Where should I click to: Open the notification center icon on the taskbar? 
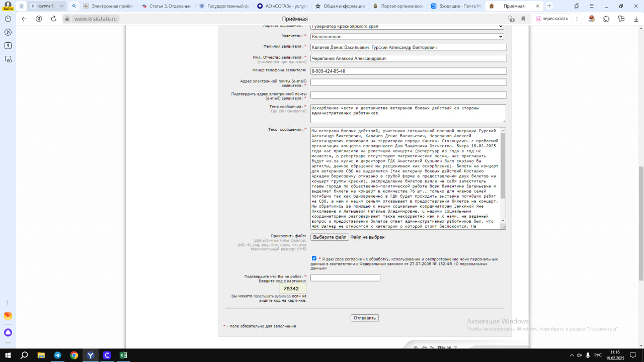(635, 355)
